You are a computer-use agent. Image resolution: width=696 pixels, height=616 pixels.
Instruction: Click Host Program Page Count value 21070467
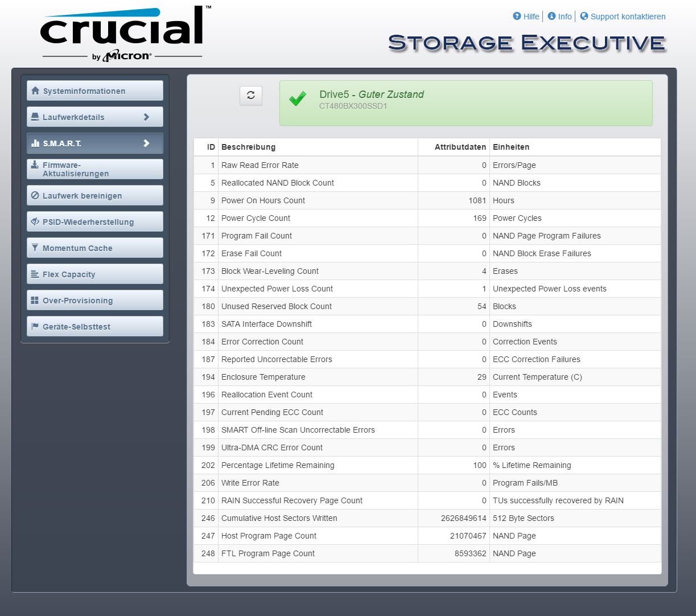468,536
